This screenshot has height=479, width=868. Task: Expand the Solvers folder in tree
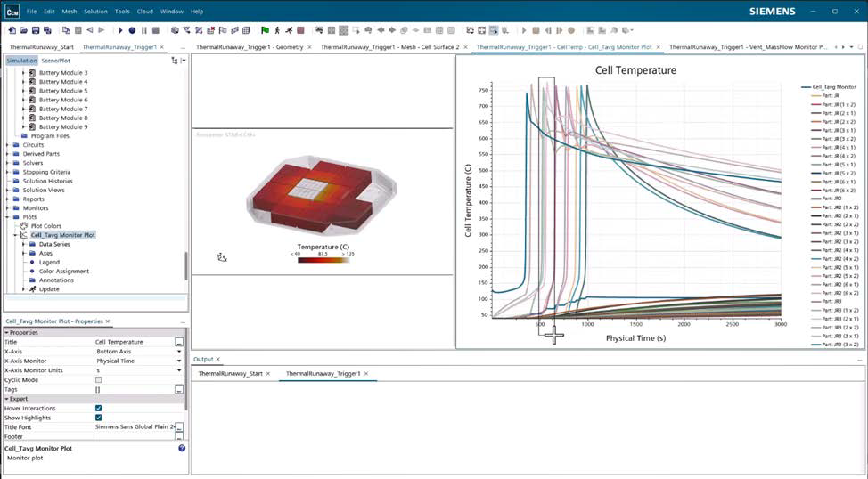coord(8,163)
